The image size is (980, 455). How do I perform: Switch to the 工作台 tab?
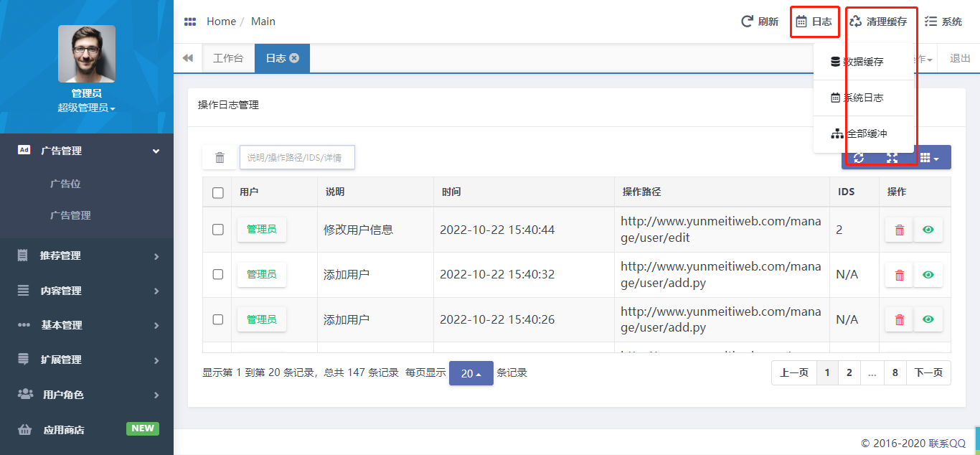(x=228, y=58)
